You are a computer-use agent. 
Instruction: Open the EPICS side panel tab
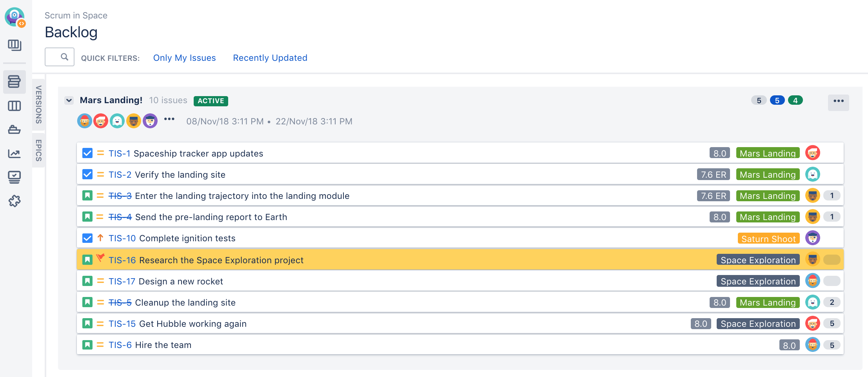tap(38, 150)
